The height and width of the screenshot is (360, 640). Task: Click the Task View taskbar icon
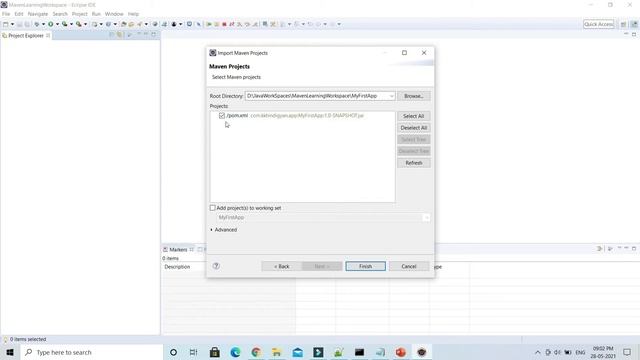tap(193, 352)
